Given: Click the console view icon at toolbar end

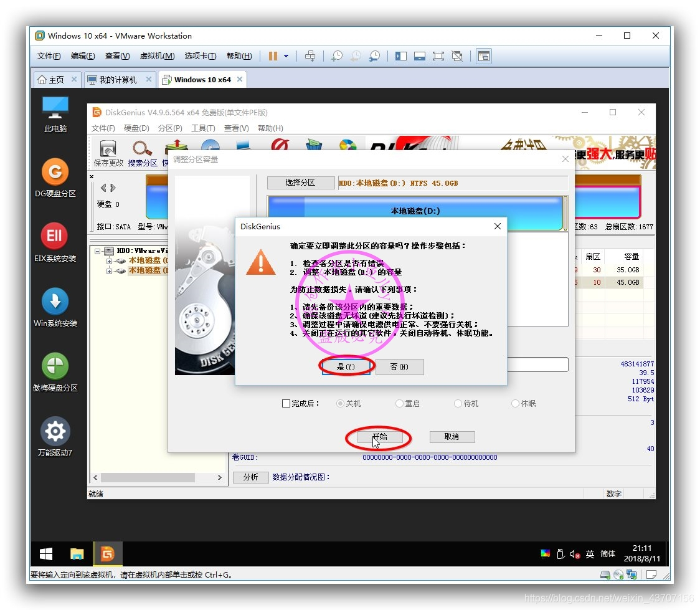Looking at the screenshot, I should [484, 56].
